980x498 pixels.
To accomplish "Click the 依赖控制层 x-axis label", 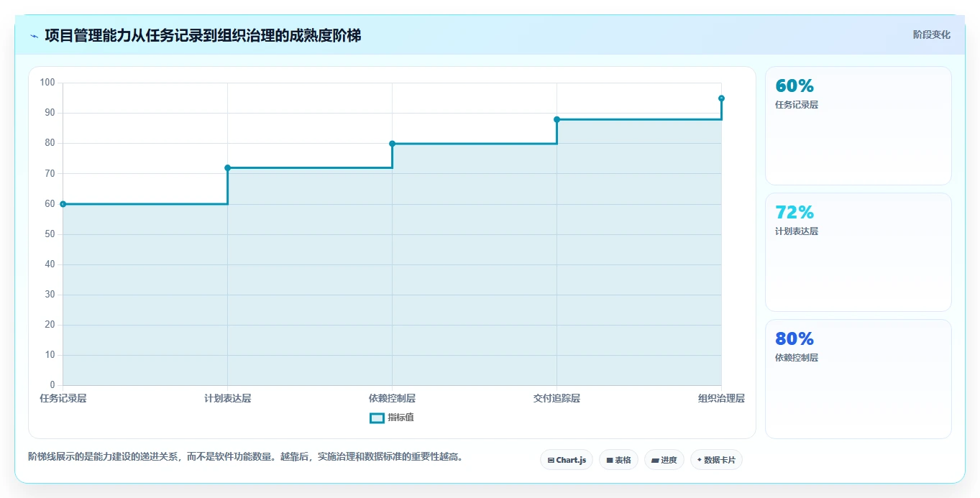I will click(x=393, y=398).
